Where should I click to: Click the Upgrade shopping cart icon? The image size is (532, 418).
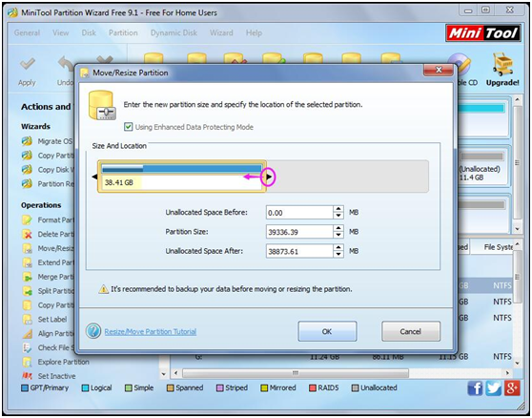click(502, 64)
